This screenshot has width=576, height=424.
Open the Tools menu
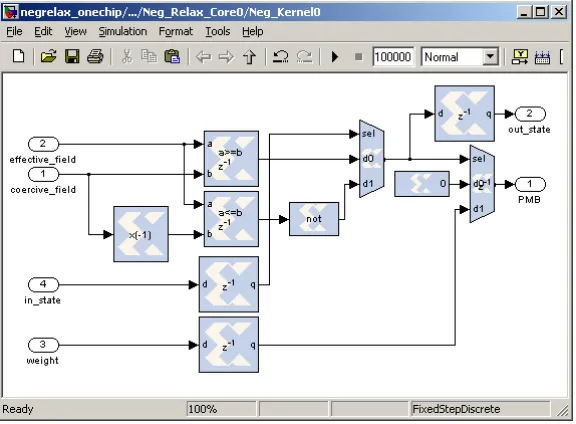coord(217,32)
